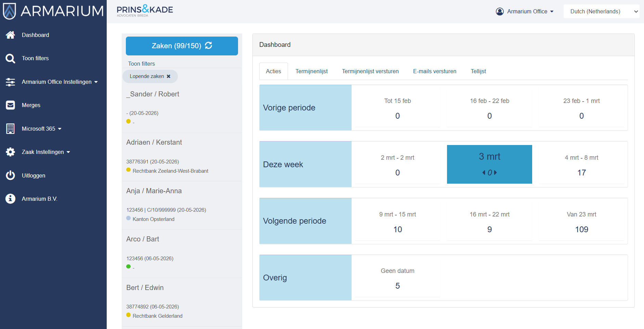Click the green status dot for Arco / Bart
The height and width of the screenshot is (329, 644).
coord(129,266)
